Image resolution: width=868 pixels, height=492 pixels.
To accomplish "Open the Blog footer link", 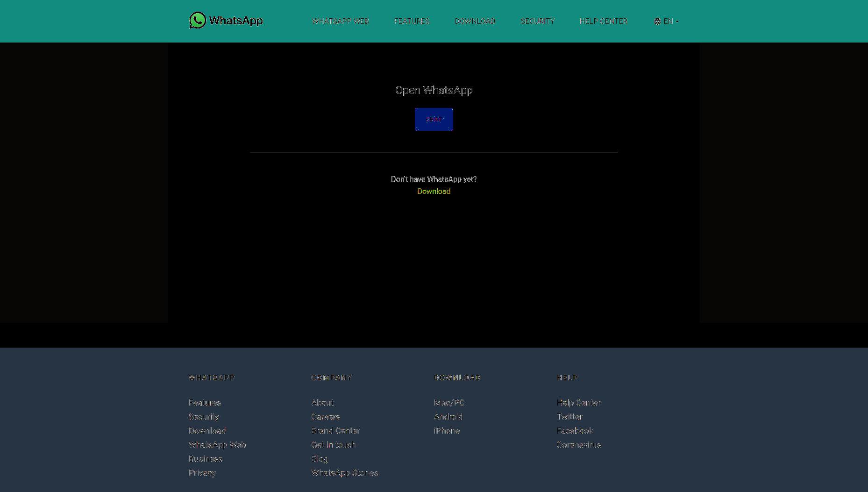I will (320, 458).
